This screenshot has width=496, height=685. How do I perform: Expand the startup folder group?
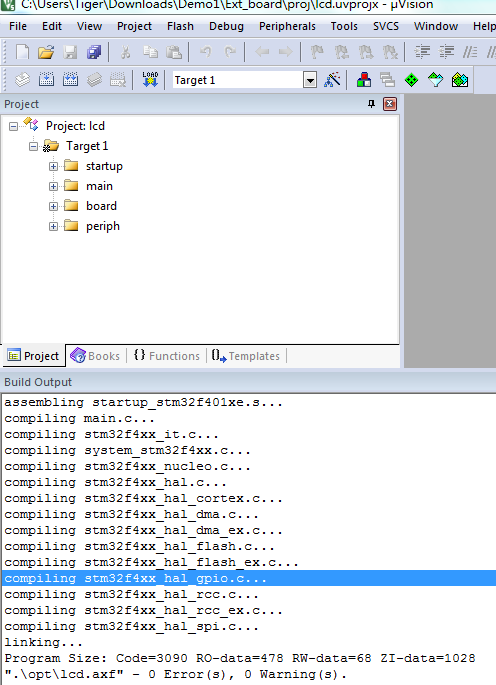(x=53, y=166)
